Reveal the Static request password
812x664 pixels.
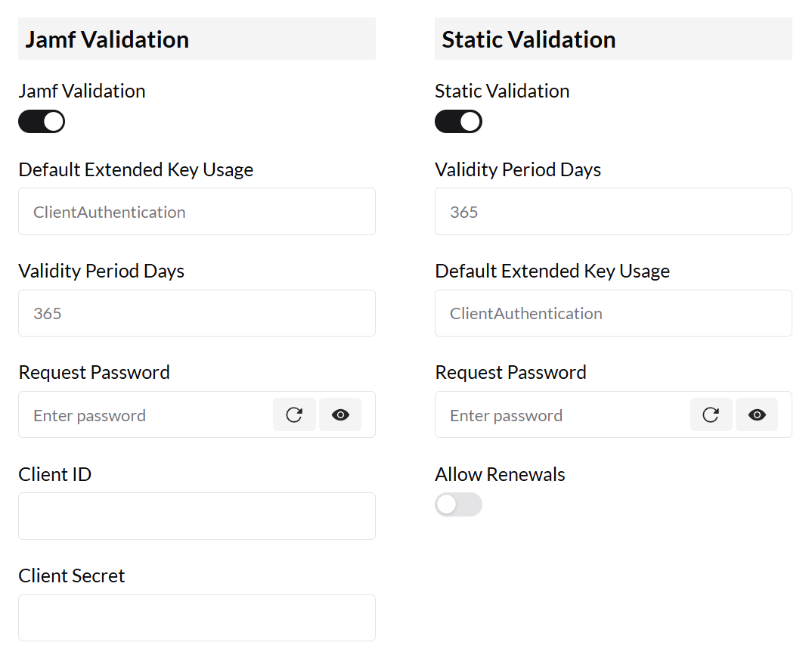[757, 414]
